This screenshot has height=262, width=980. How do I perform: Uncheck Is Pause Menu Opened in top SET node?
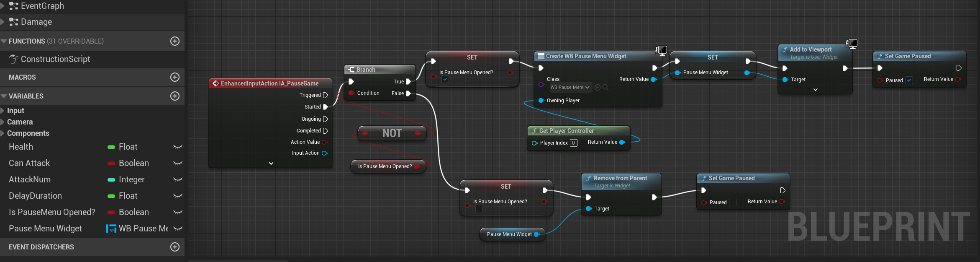tap(445, 79)
